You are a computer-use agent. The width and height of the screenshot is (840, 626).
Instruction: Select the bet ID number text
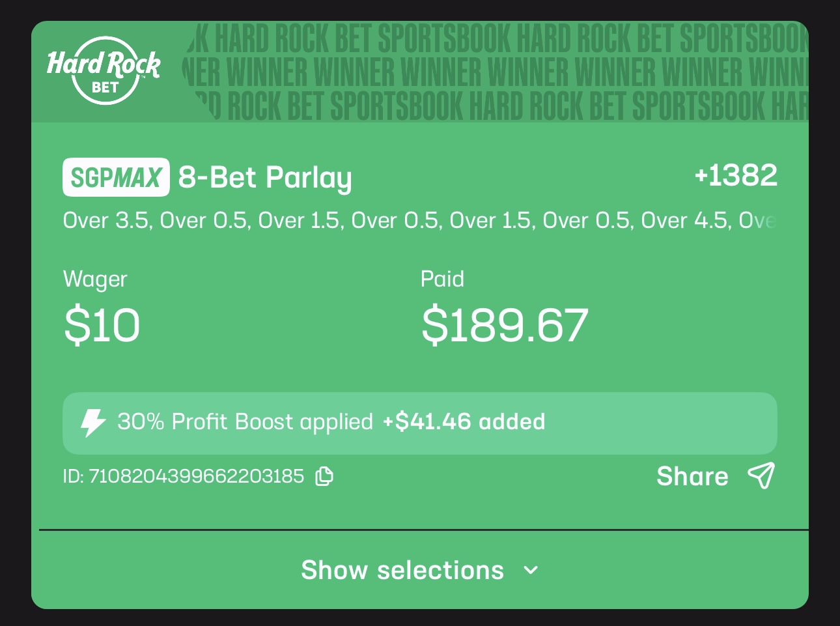click(184, 476)
